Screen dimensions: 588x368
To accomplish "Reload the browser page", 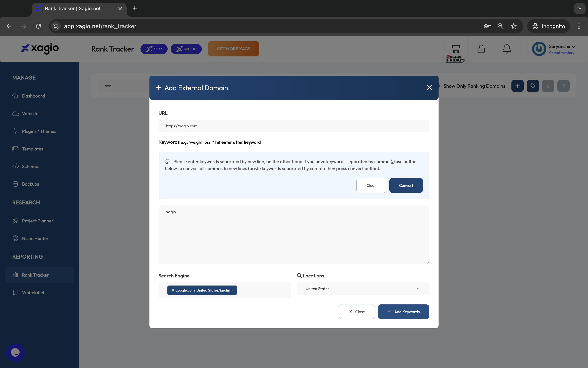I will click(38, 26).
